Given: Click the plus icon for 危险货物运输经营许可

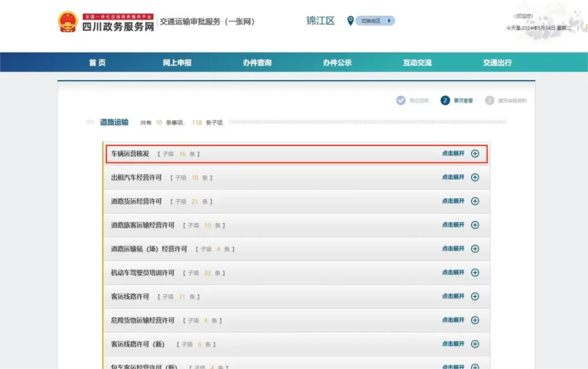Looking at the screenshot, I should point(475,320).
